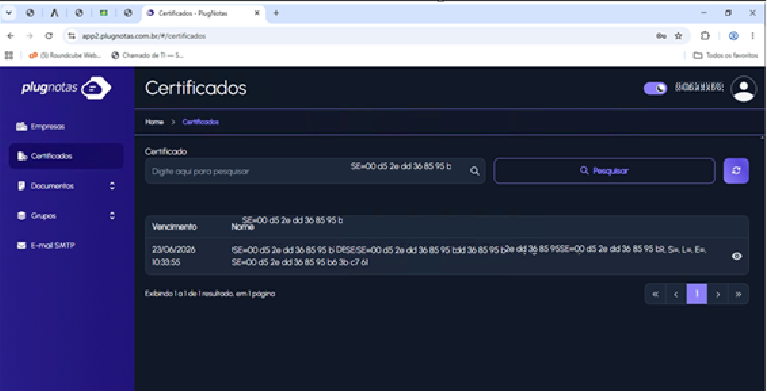Toggle the switch in the header

(655, 88)
